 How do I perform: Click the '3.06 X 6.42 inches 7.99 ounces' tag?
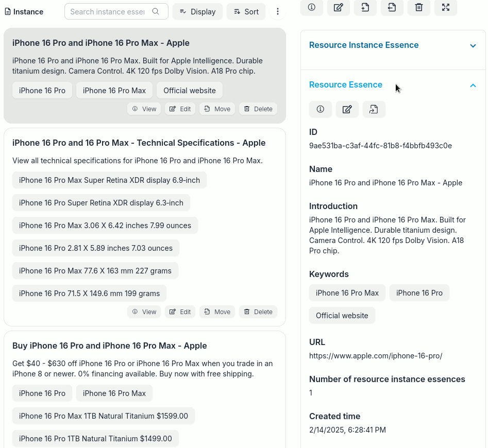pos(105,226)
